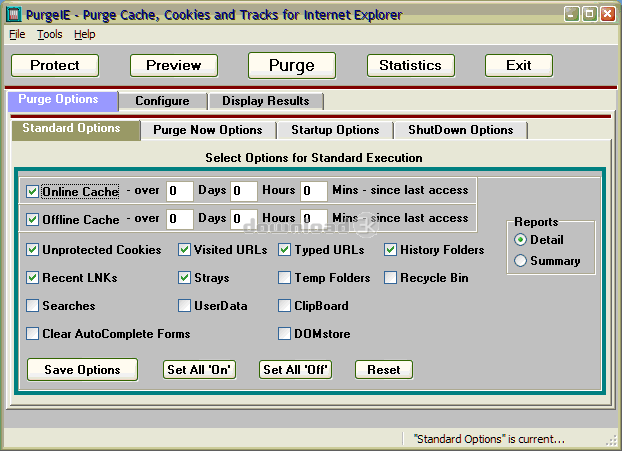Toggle Typed URLs checkbox
The width and height of the screenshot is (622, 451).
click(x=284, y=250)
